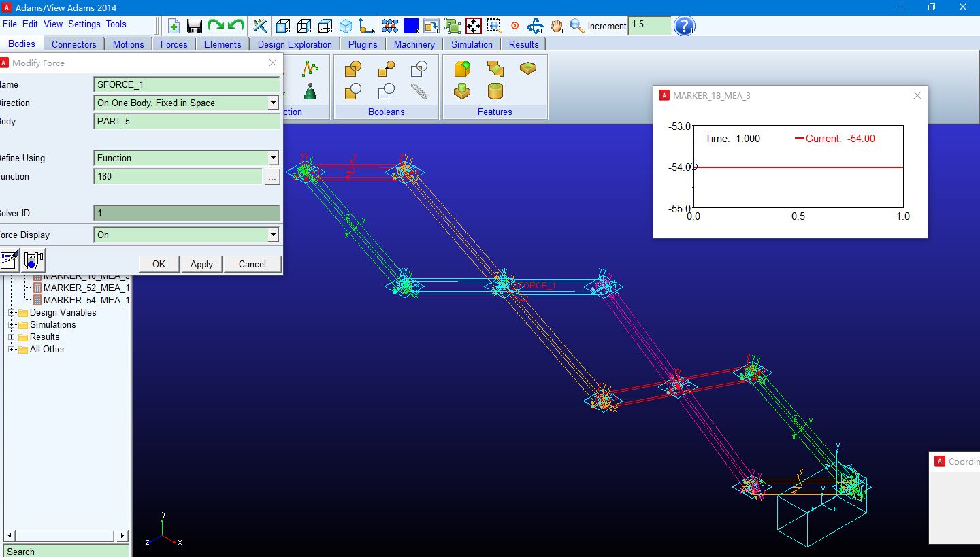
Task: Click the model browser Search field
Action: 66,551
